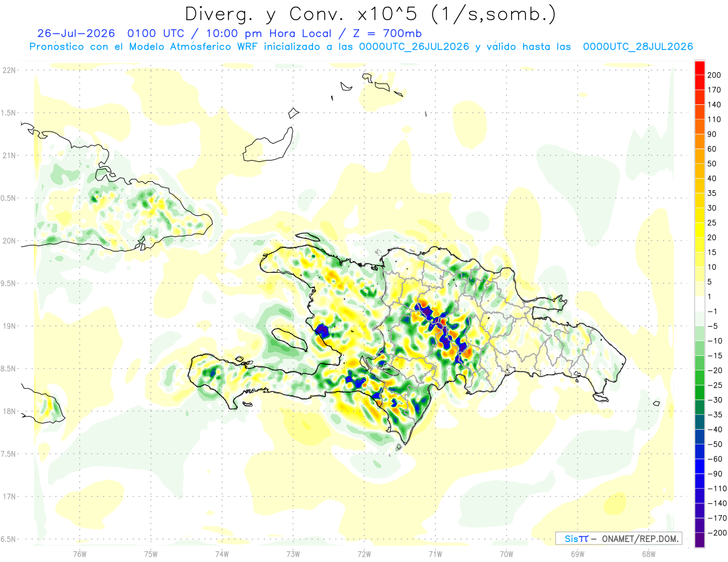Click the 9.5N latitude label
728x562 pixels.
coord(8,283)
